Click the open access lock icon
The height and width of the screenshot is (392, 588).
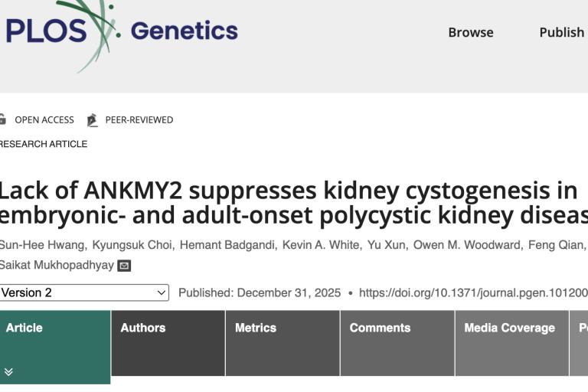2,119
